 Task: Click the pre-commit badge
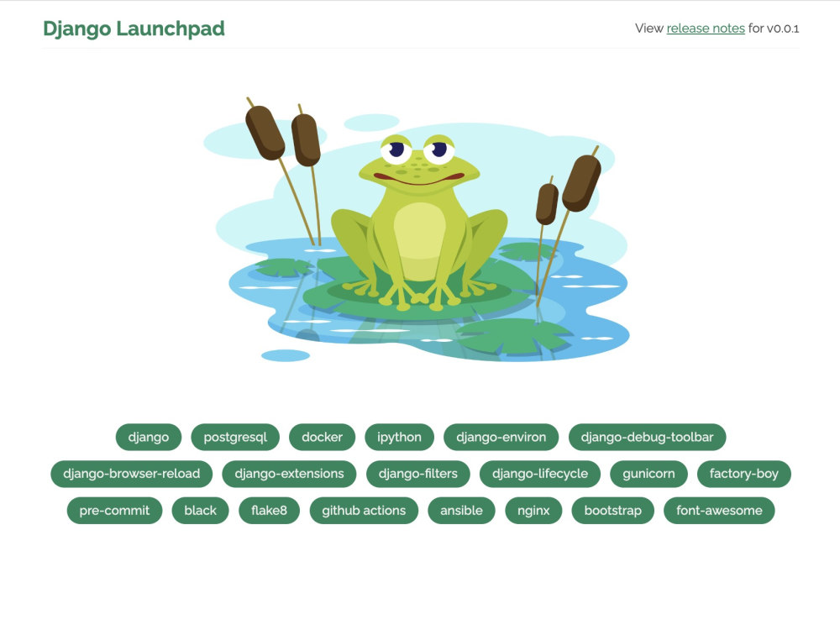click(x=114, y=511)
